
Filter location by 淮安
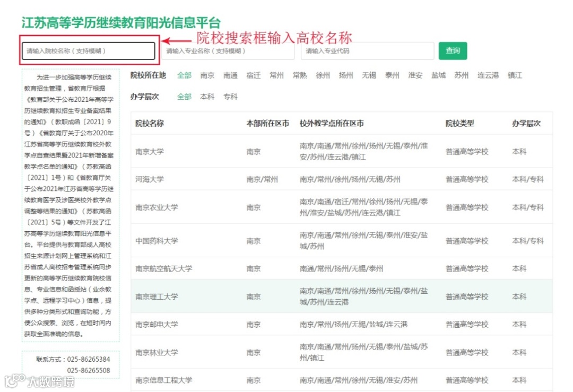415,75
